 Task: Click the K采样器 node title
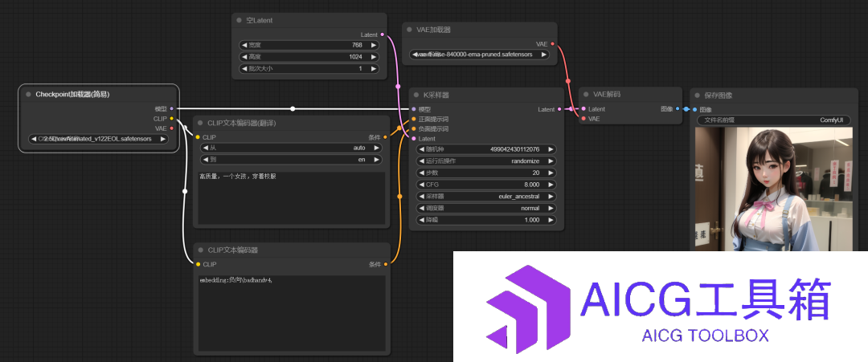[436, 95]
